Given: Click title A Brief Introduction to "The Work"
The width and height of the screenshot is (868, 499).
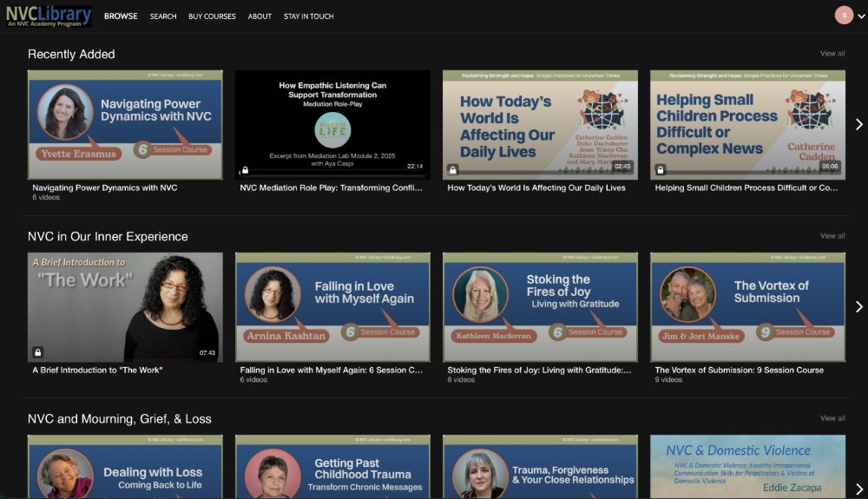Looking at the screenshot, I should [97, 370].
